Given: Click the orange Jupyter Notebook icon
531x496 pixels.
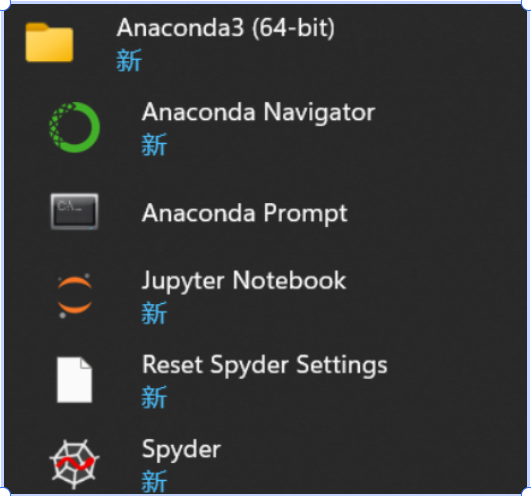Looking at the screenshot, I should [75, 296].
